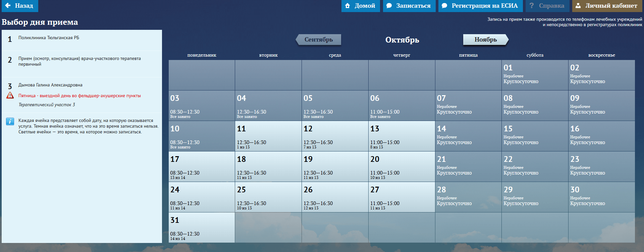Click the back arrow icon next to Назад
The image size is (644, 252).
[x=8, y=6]
